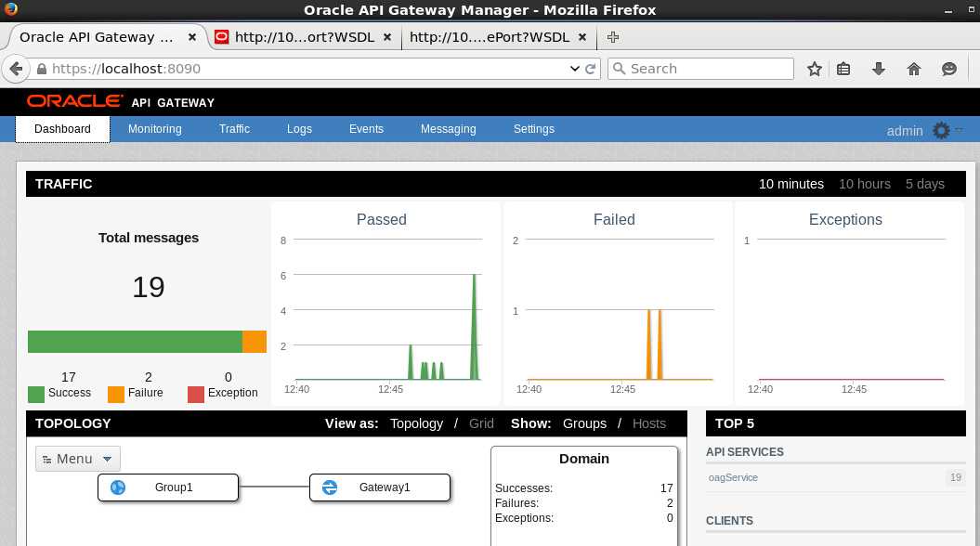View topology as Topology
This screenshot has height=546, width=980.
coord(416,423)
